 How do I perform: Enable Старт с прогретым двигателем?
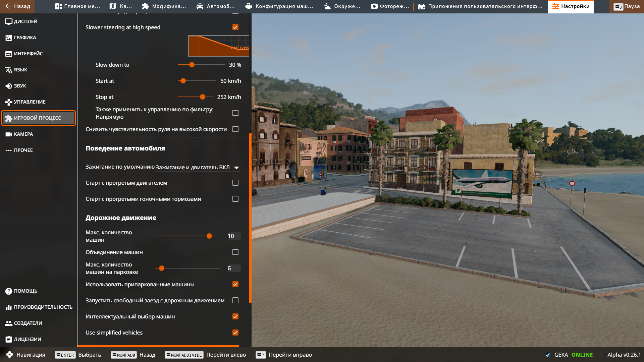pos(235,183)
